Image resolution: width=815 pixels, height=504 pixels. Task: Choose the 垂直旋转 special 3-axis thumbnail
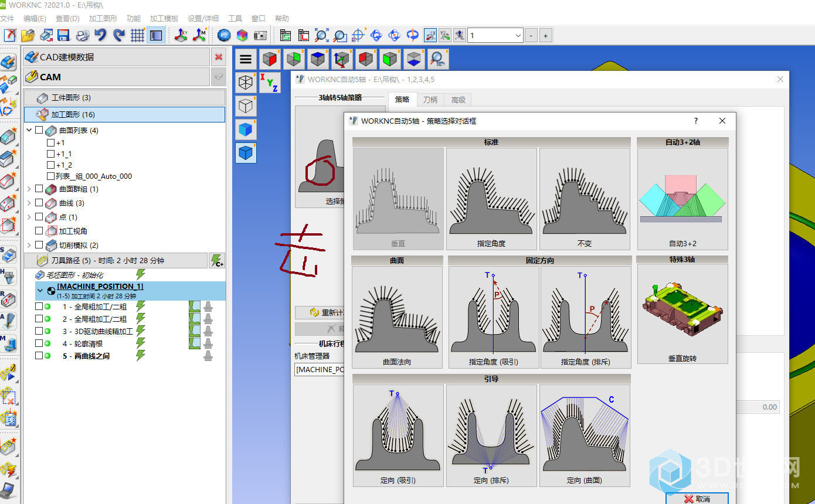click(x=682, y=314)
